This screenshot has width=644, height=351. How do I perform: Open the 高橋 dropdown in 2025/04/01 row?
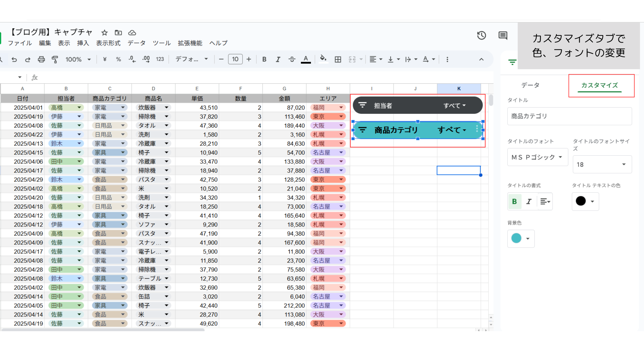79,107
